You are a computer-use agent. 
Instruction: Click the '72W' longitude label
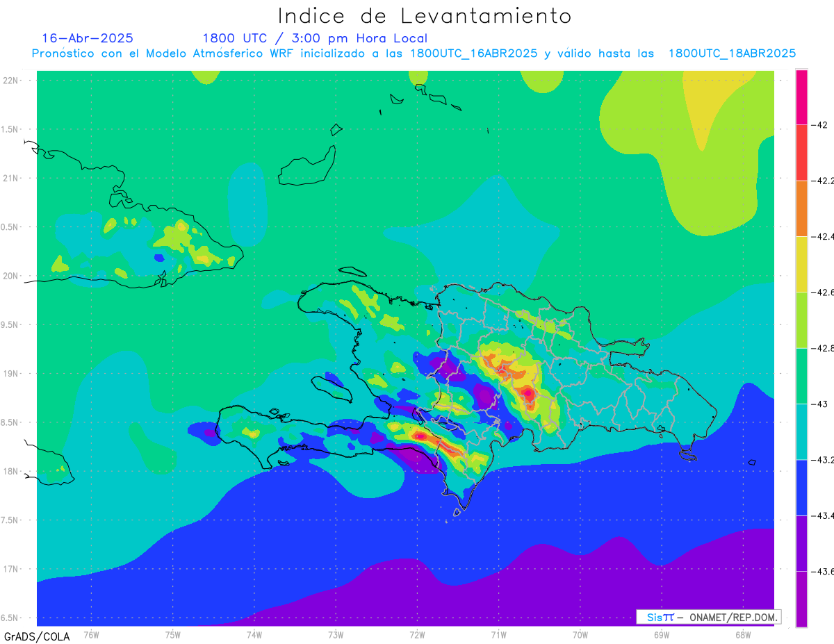tap(417, 634)
